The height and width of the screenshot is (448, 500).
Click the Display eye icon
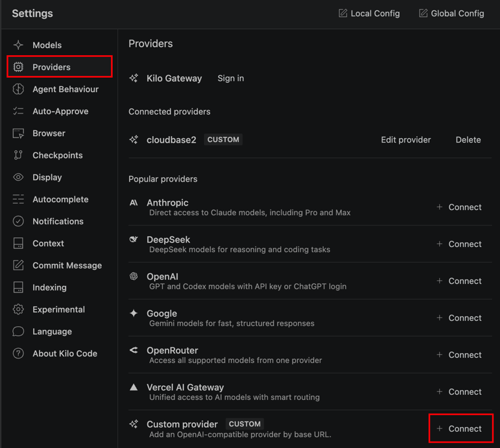(x=18, y=177)
